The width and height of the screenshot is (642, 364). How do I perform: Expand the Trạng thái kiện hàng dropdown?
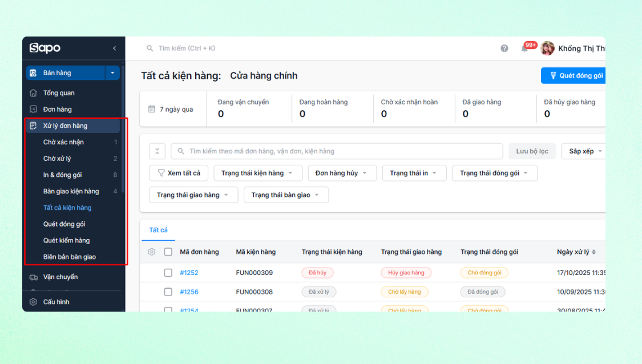tap(257, 173)
